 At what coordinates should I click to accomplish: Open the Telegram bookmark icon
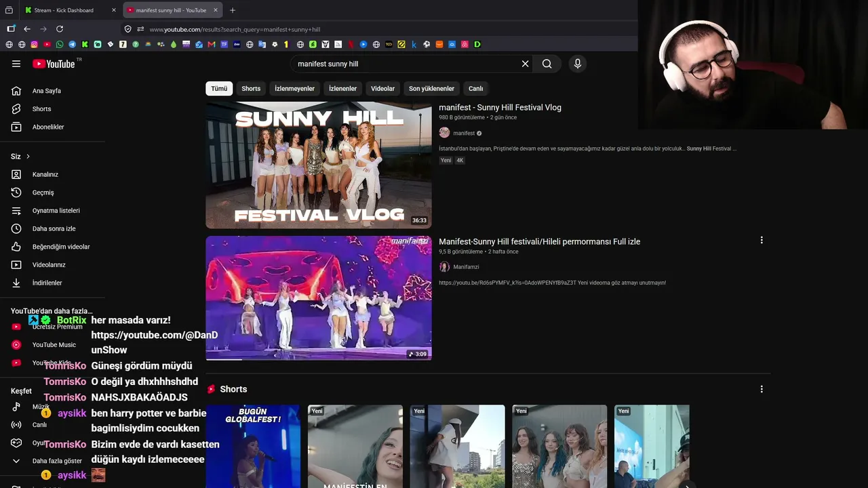[x=72, y=45]
